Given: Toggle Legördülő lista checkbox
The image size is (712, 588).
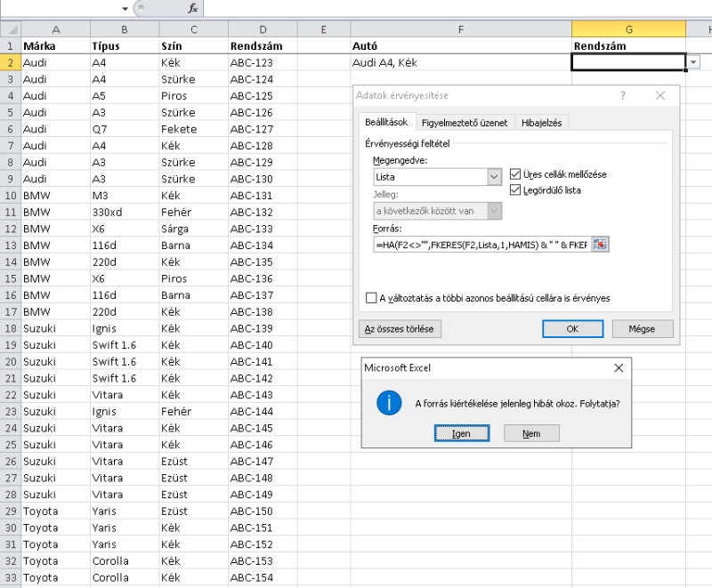Looking at the screenshot, I should (515, 190).
